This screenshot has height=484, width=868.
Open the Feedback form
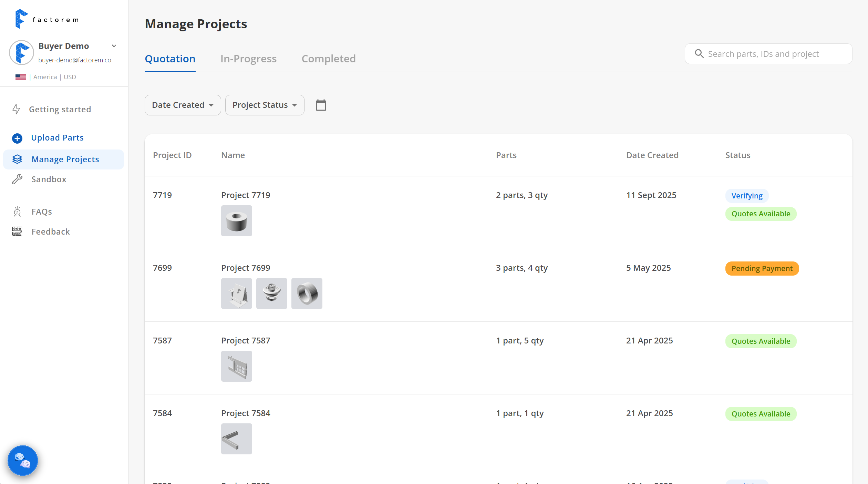tap(50, 231)
